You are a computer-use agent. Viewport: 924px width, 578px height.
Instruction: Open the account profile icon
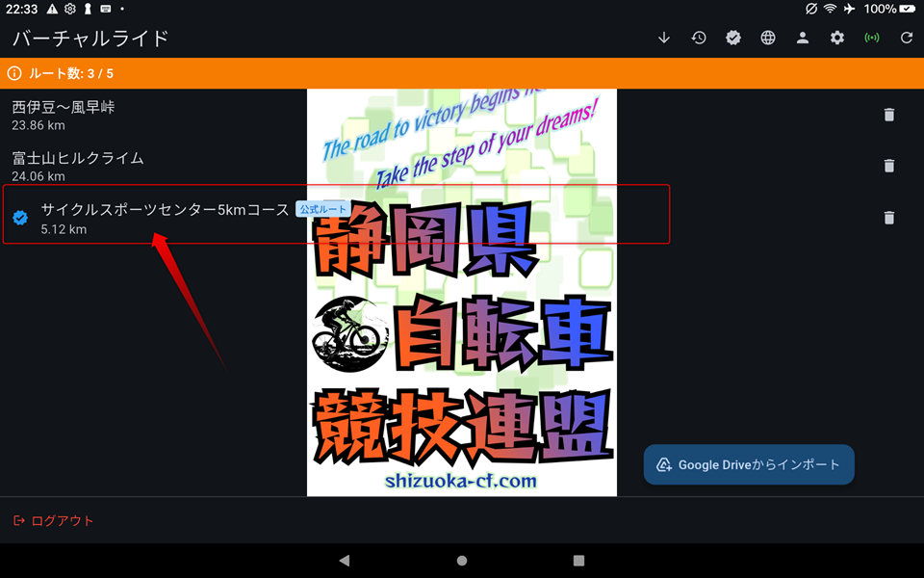coord(802,38)
